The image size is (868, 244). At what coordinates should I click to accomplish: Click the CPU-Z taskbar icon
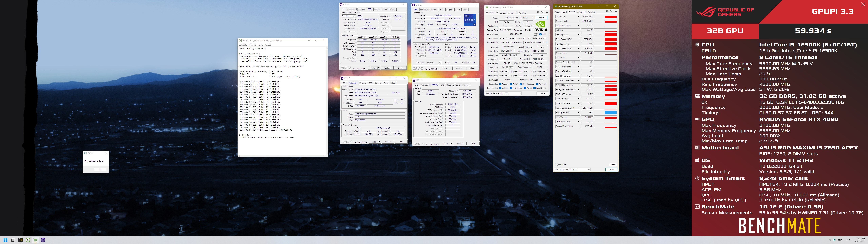(43, 240)
